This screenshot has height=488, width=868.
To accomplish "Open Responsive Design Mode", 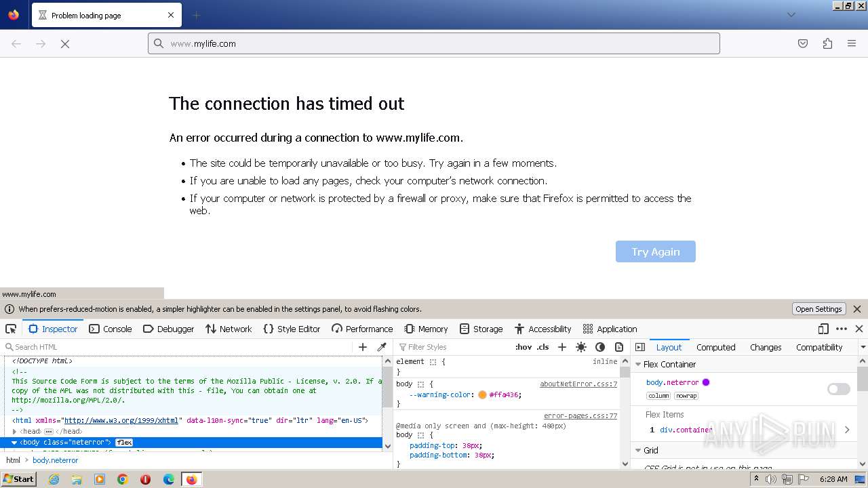I will (823, 329).
